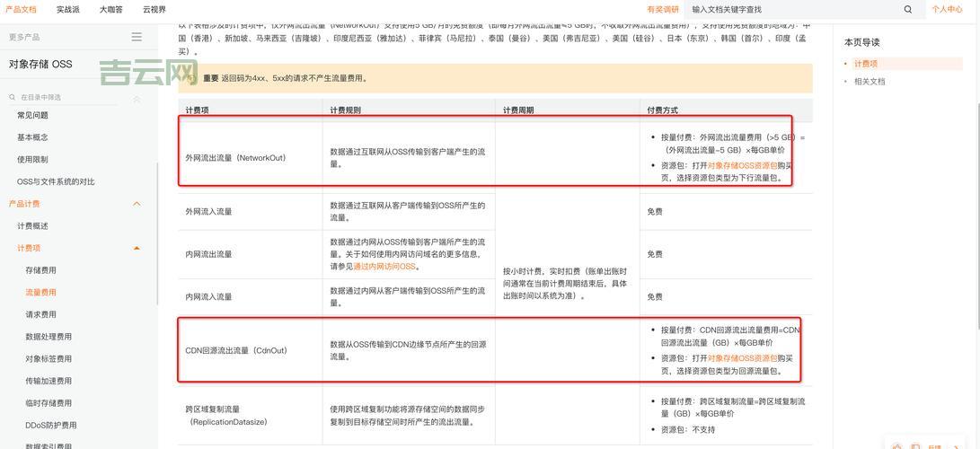Jump to 相关文档 in page navigation
Image resolution: width=980 pixels, height=449 pixels.
pyautogui.click(x=870, y=82)
